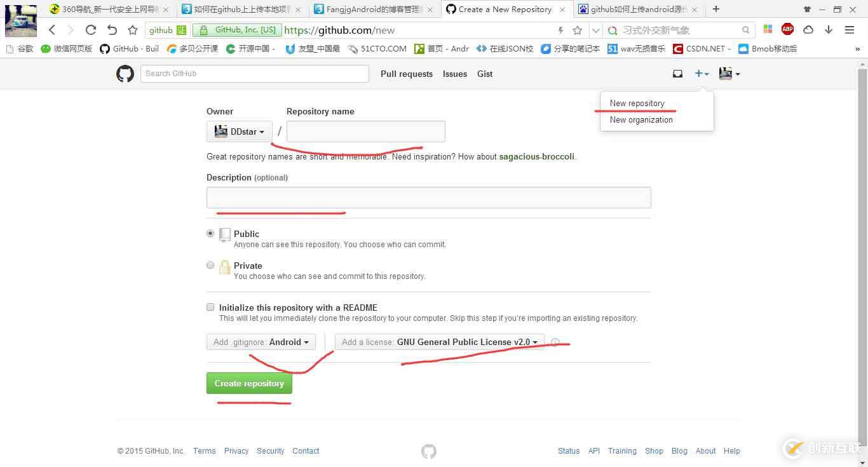Open the CSDN.NET bookmark
Image resolution: width=868 pixels, height=467 pixels.
[x=702, y=49]
